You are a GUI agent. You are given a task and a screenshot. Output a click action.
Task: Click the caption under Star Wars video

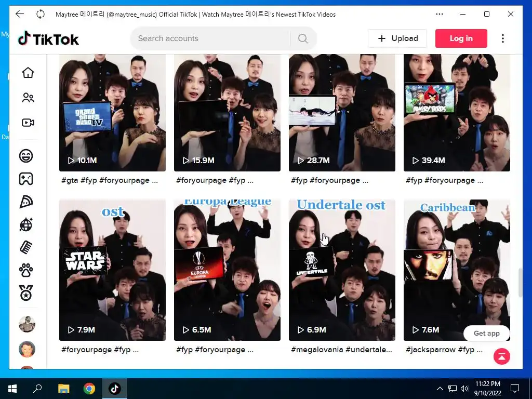click(100, 350)
